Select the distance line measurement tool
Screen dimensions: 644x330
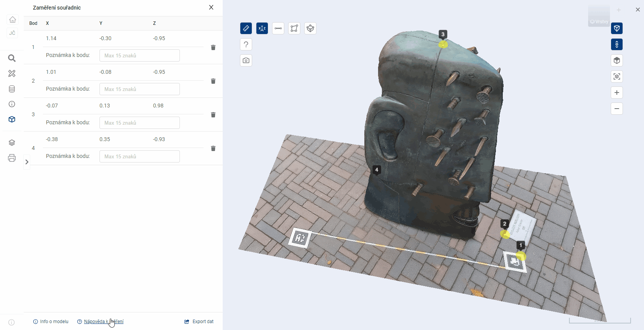pyautogui.click(x=278, y=28)
